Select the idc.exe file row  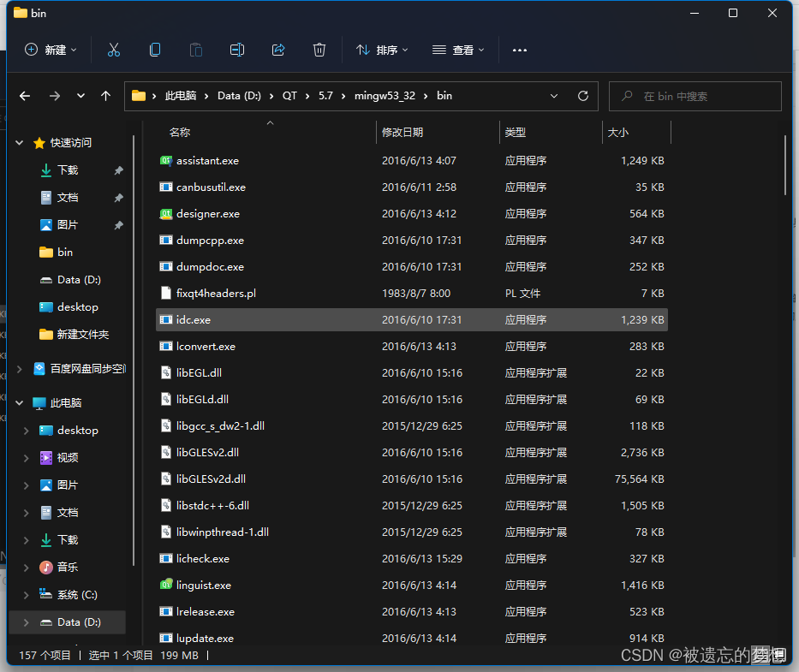[412, 319]
